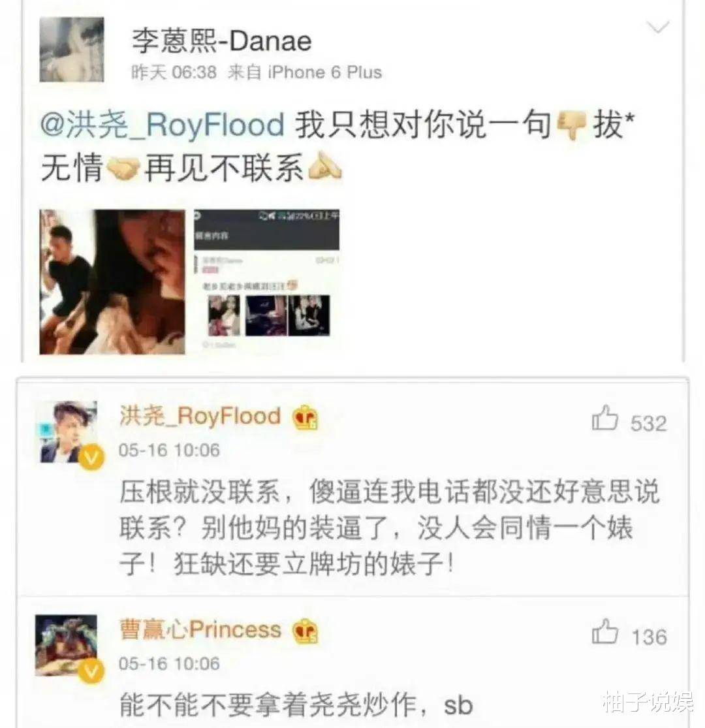Open 李蒽熙-Danae username link
The width and height of the screenshot is (705, 728).
[x=222, y=40]
